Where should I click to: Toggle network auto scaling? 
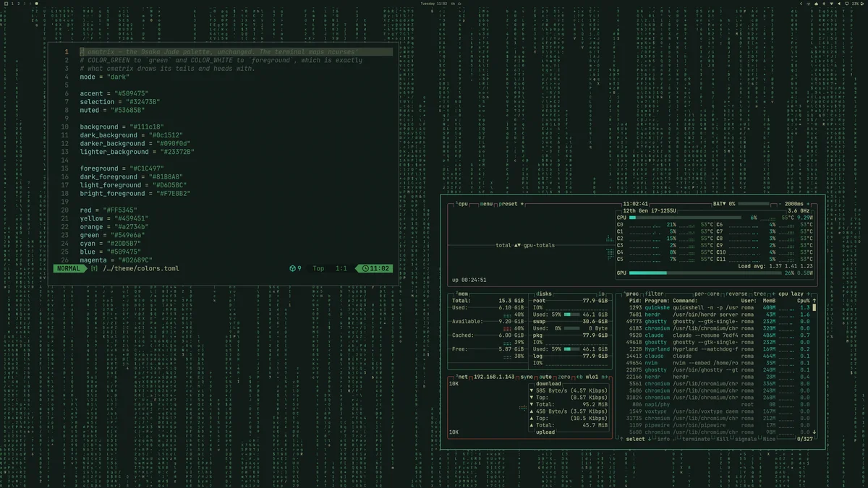point(545,377)
